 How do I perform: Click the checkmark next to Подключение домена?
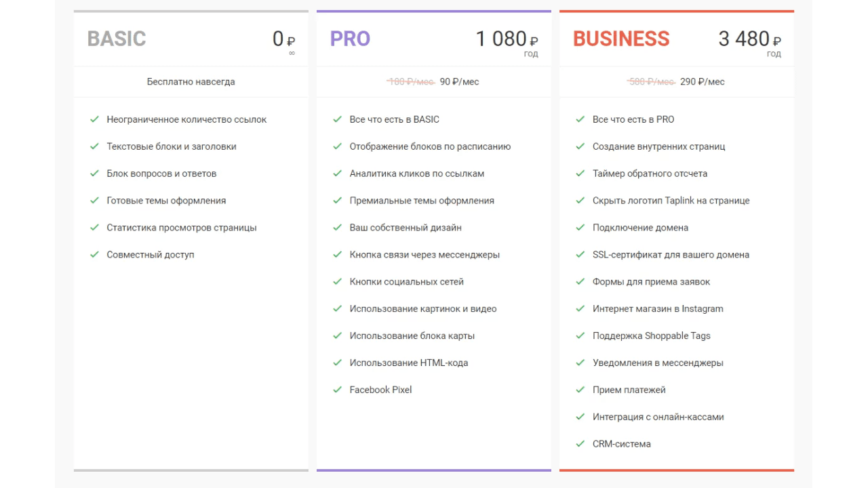580,228
